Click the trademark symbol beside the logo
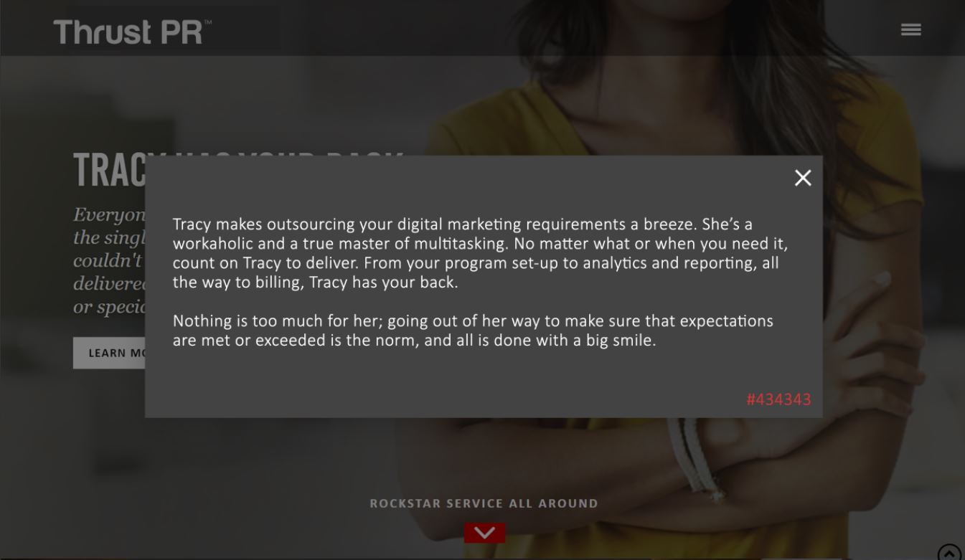This screenshot has width=965, height=560. (x=208, y=23)
